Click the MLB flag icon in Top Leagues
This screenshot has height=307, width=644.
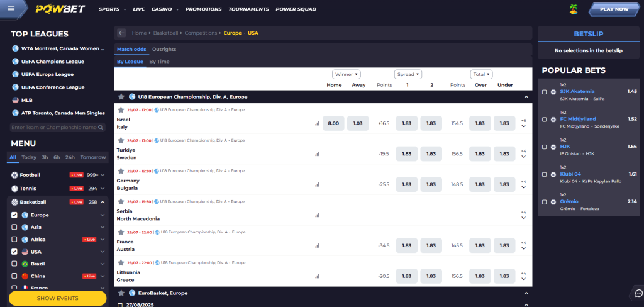[x=16, y=100]
